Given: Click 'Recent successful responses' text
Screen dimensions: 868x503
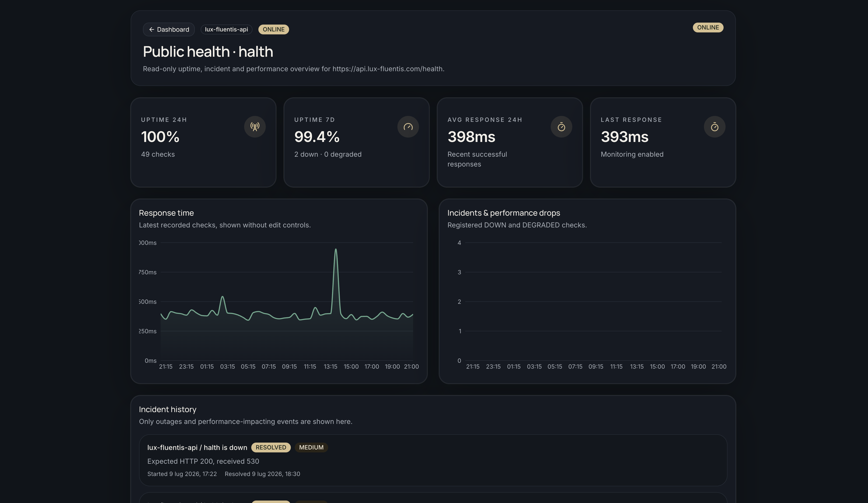Looking at the screenshot, I should [477, 159].
